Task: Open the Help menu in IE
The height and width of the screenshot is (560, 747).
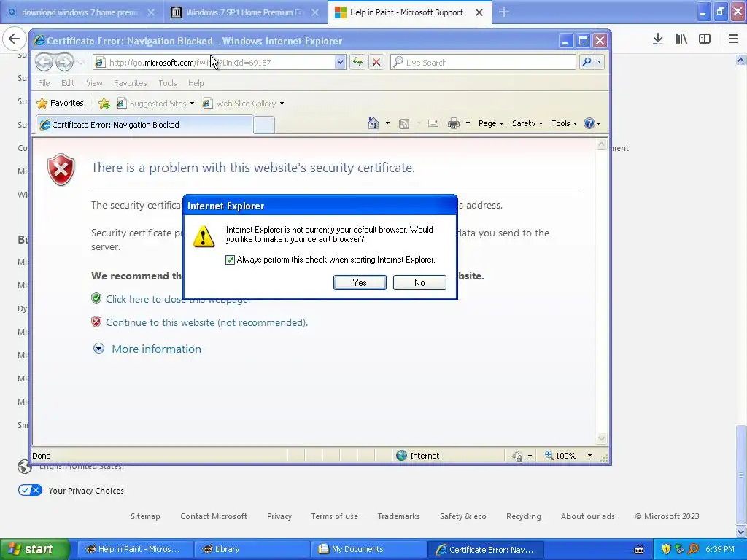Action: point(196,83)
